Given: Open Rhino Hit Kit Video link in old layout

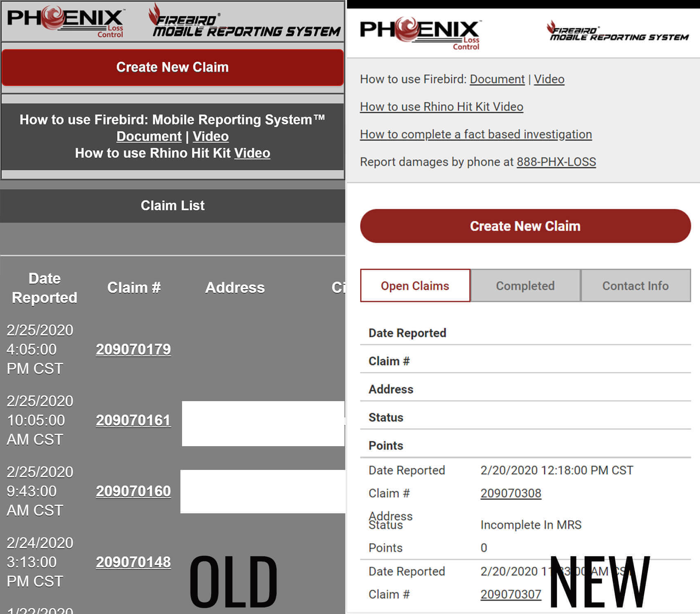Looking at the screenshot, I should pos(252,153).
